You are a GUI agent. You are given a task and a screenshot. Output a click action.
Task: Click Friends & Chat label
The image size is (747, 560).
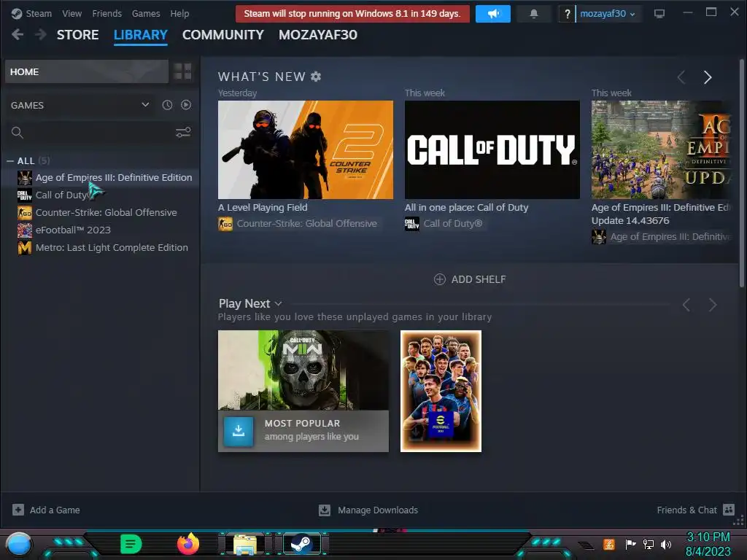coord(686,510)
